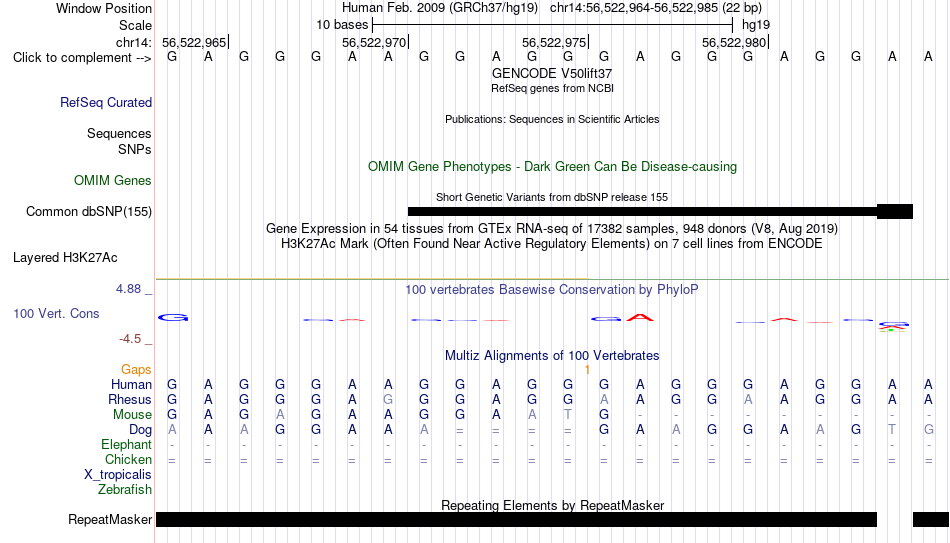Screen dimensions: 950x543
Task: Click the 'OMIM Gene Phenotypes' green track title
Action: 552,167
